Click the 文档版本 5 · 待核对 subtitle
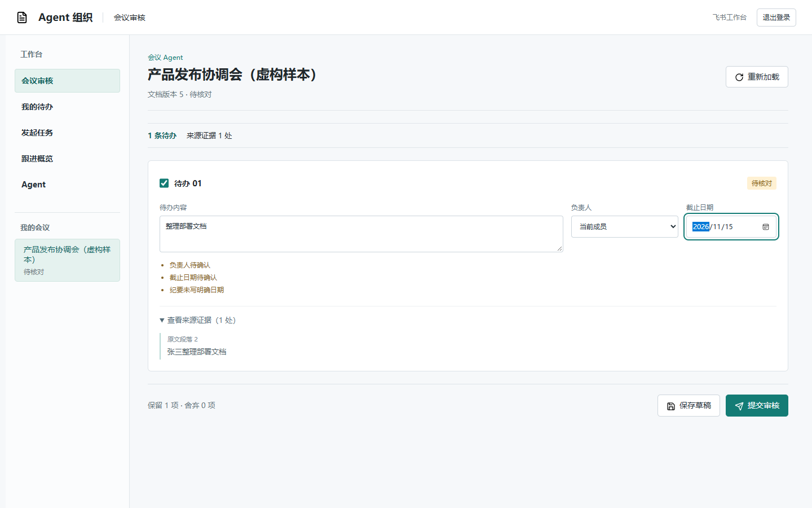This screenshot has height=508, width=812. (x=180, y=94)
